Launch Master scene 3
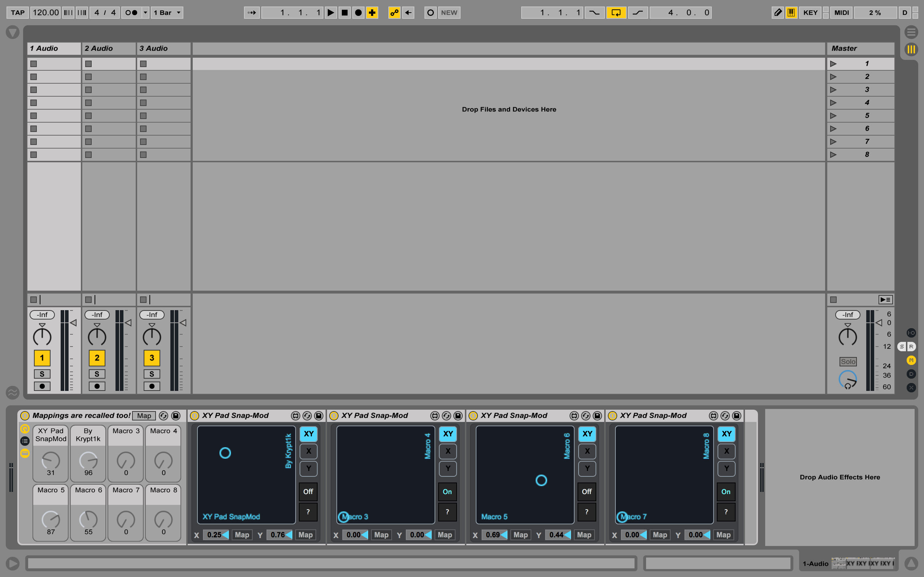This screenshot has width=924, height=577. 833,90
